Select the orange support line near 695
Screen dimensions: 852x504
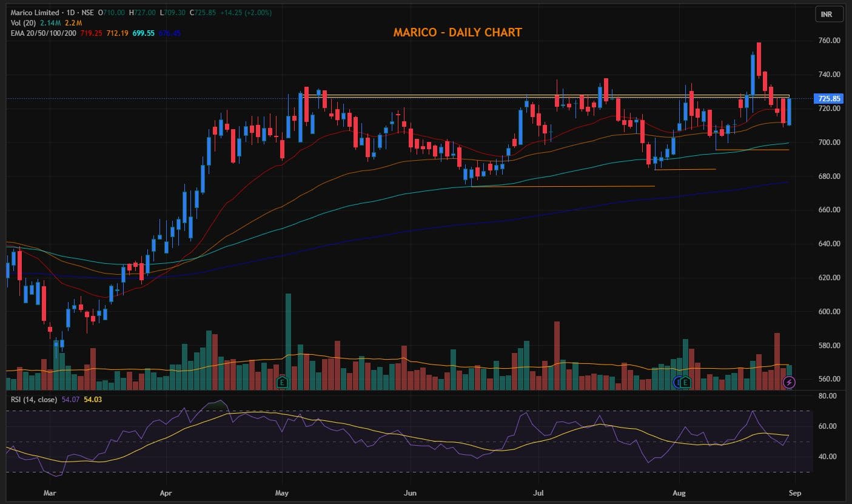pyautogui.click(x=752, y=150)
